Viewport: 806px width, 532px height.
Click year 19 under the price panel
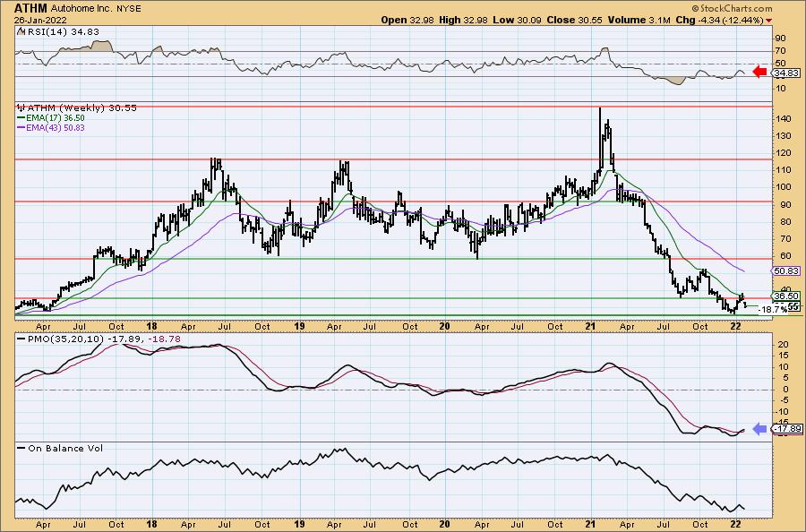[299, 326]
